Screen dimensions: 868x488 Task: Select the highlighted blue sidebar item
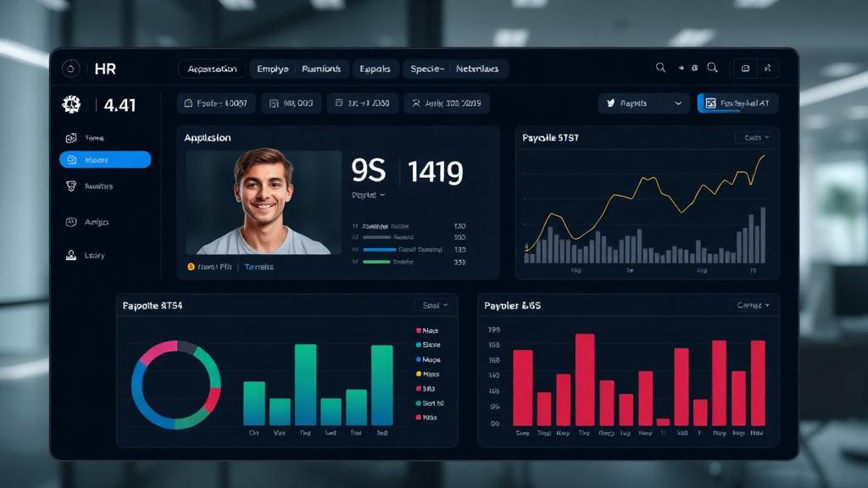coord(105,159)
